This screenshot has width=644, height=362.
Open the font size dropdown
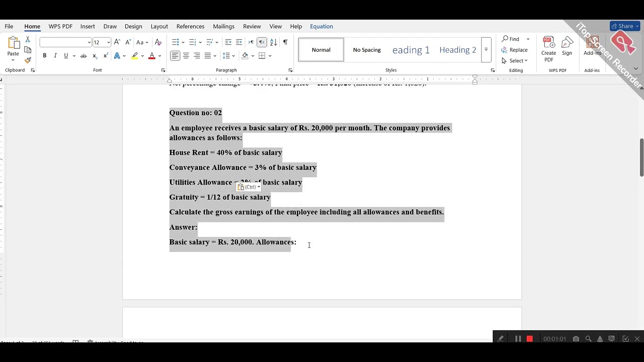(108, 43)
